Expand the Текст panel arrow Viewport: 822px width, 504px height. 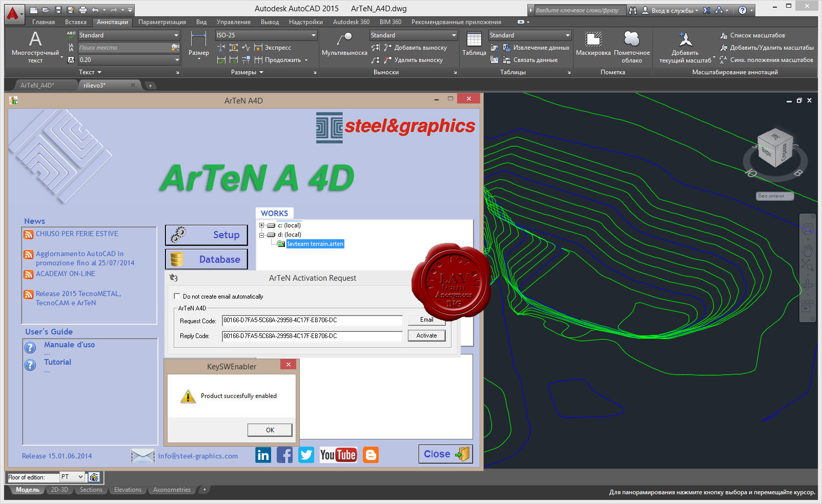(x=99, y=72)
